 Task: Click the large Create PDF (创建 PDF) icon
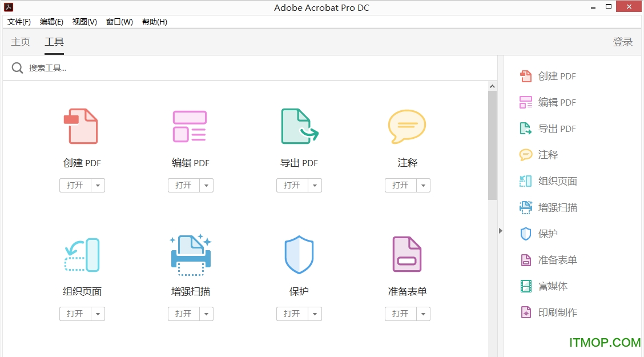coord(81,126)
